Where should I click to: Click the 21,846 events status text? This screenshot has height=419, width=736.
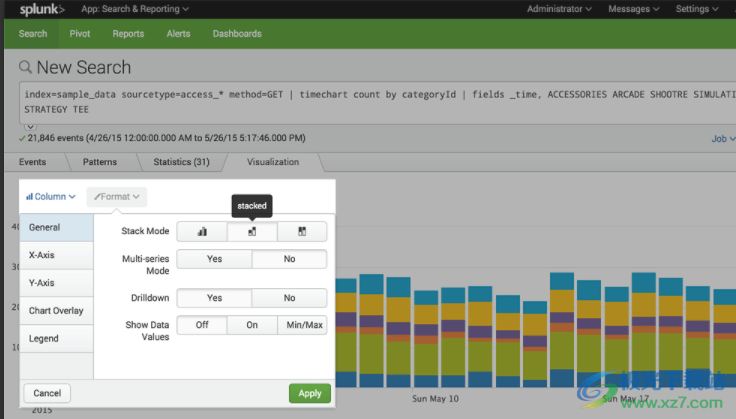click(x=167, y=138)
